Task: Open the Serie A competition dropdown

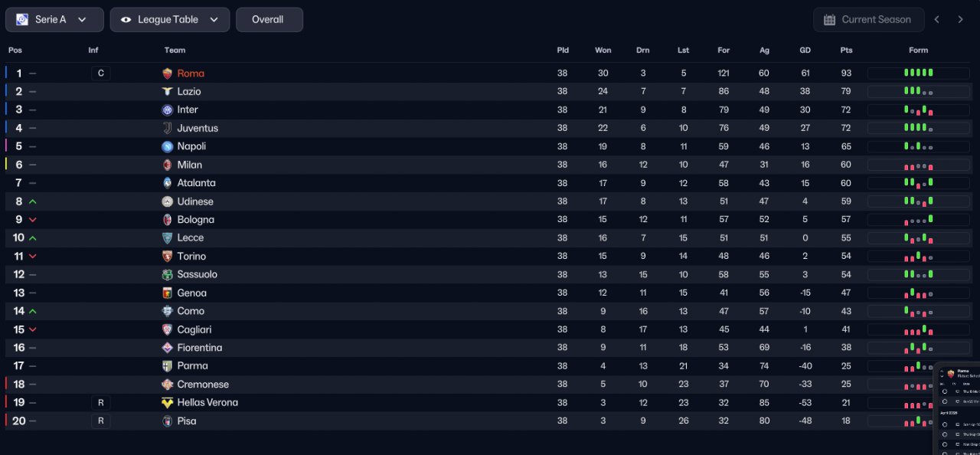Action: [54, 20]
